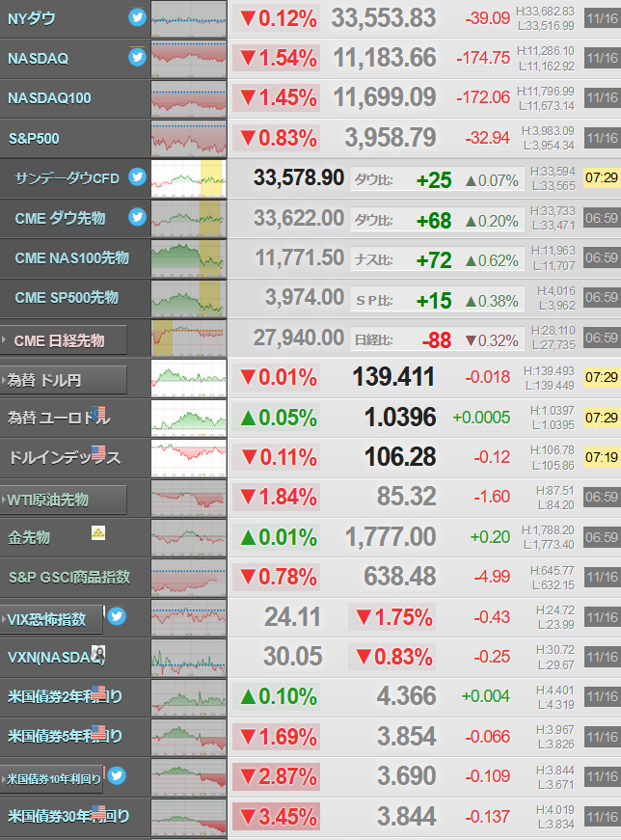
Task: Click the flag icon on 為替 ユーロドル row
Action: tap(98, 413)
